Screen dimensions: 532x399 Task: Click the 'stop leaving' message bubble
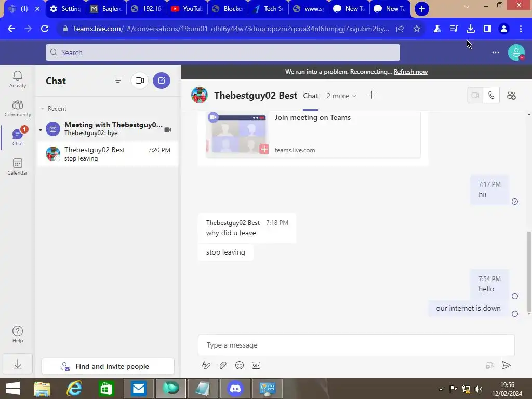pyautogui.click(x=225, y=252)
